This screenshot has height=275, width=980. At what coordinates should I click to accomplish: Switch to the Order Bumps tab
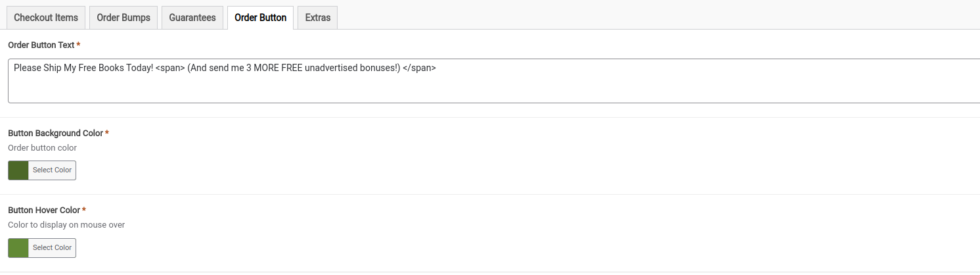(123, 18)
